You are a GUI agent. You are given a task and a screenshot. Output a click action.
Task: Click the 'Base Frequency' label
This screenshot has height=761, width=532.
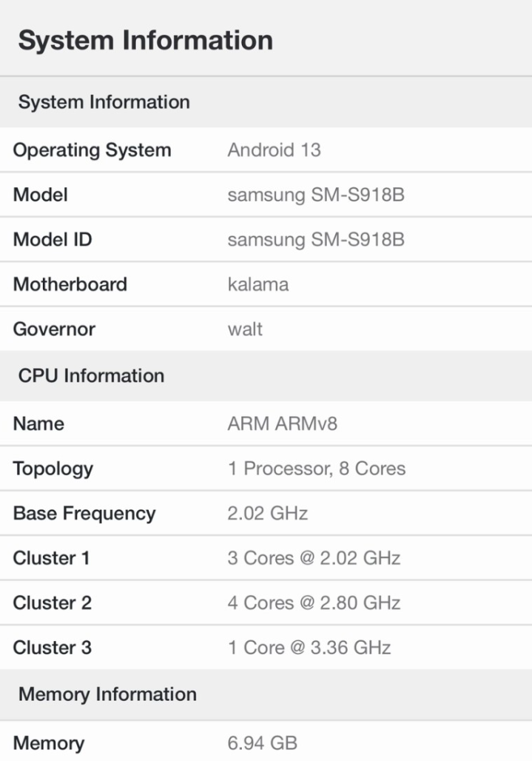84,514
